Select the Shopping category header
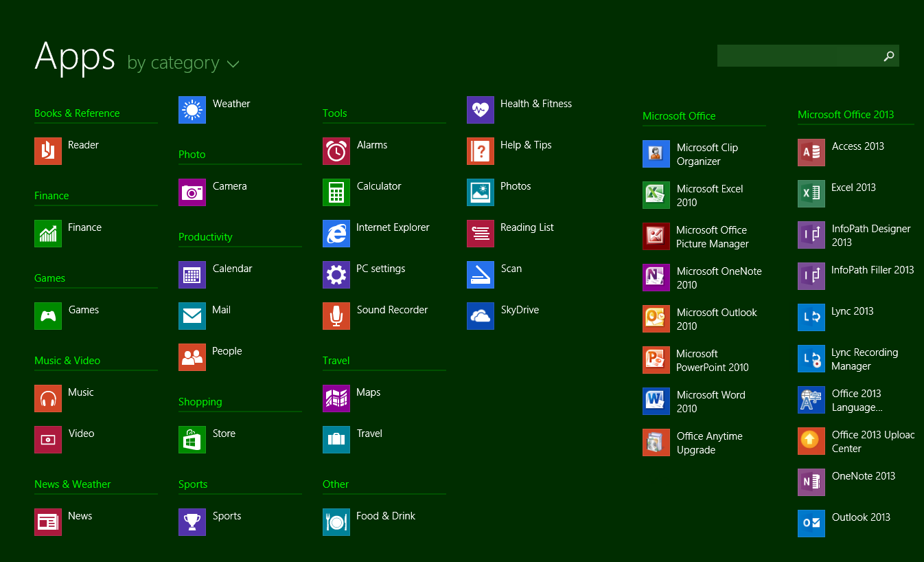The image size is (924, 562). (200, 402)
